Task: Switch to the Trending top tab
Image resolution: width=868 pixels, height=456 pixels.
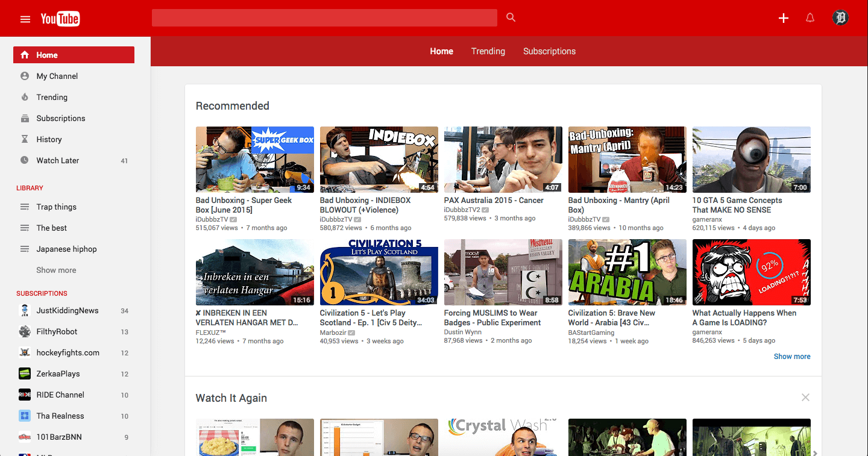Action: point(488,51)
